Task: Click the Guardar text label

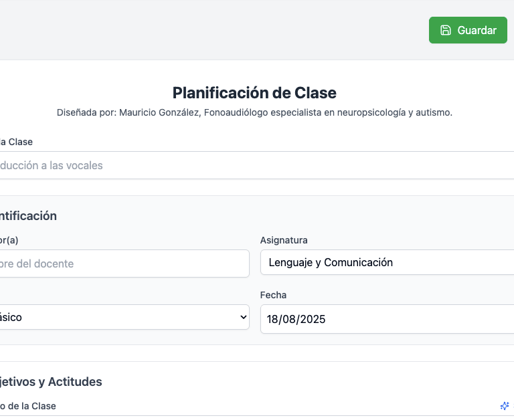Action: point(477,30)
